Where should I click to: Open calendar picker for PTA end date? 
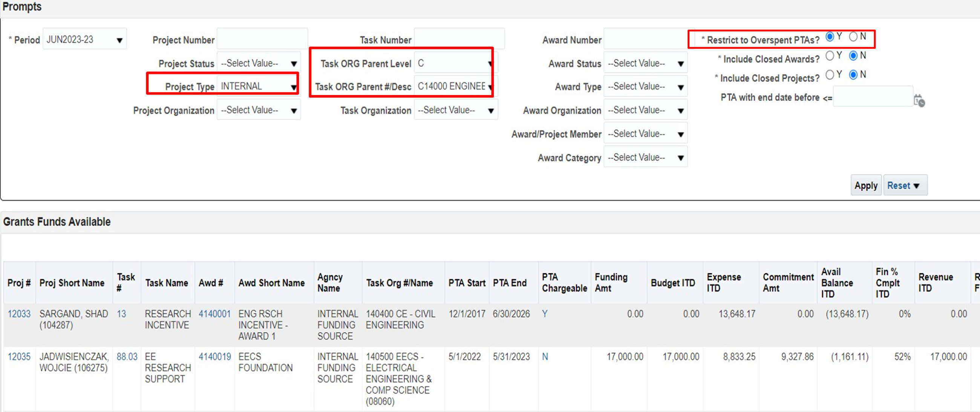919,101
